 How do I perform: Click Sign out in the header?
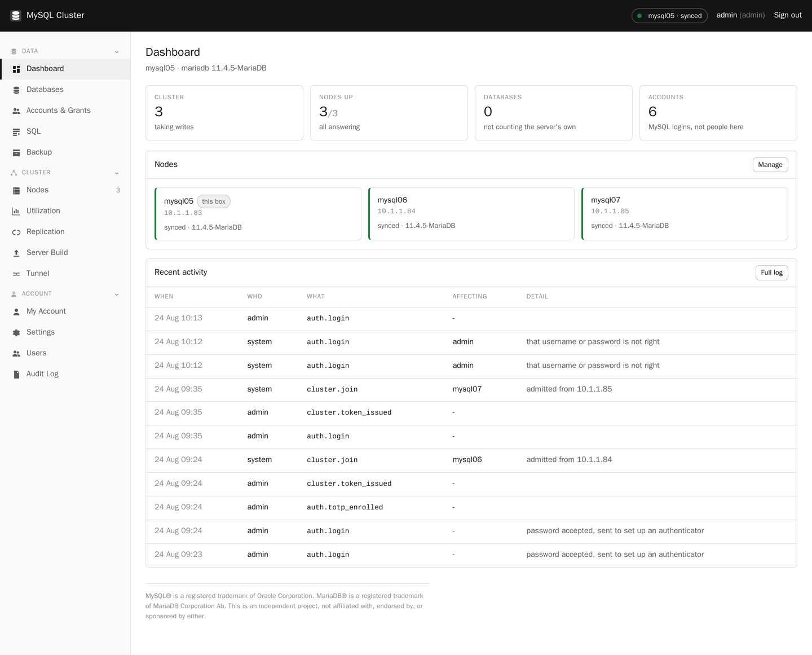[788, 15]
